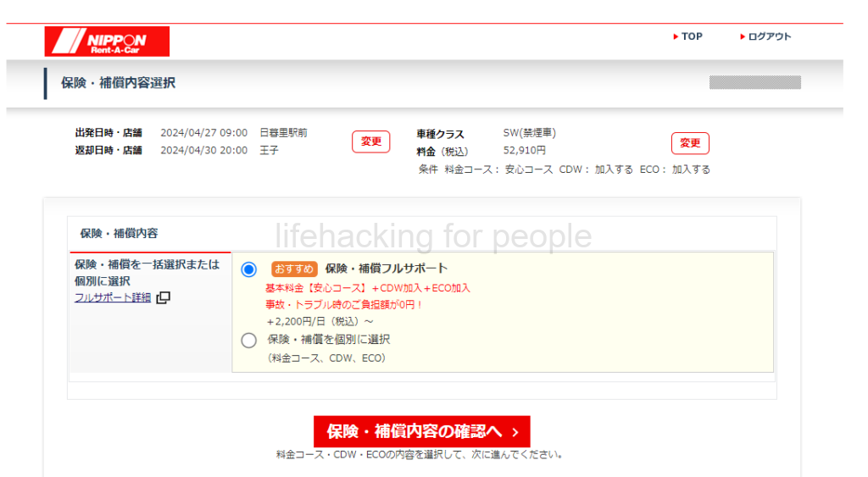The height and width of the screenshot is (477, 868).
Task: Click the chevron arrow on the red 確認へ button
Action: coord(515,432)
